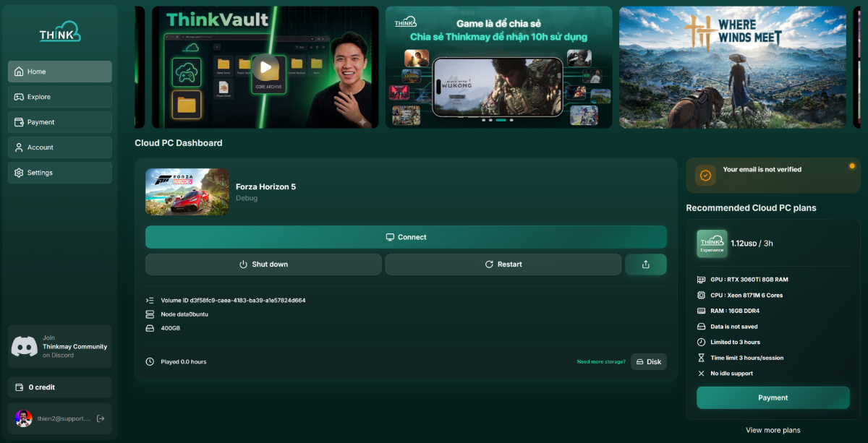Open the email not verified notice
The height and width of the screenshot is (443, 868).
pos(773,175)
